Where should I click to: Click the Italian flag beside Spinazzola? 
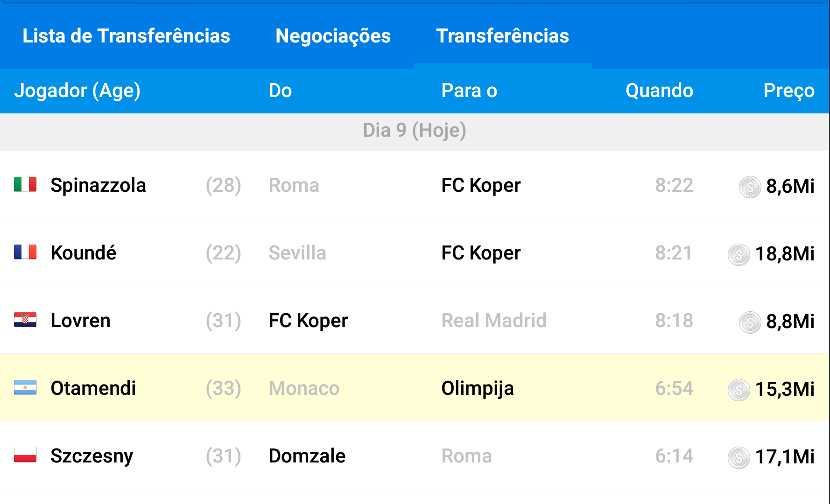click(25, 185)
